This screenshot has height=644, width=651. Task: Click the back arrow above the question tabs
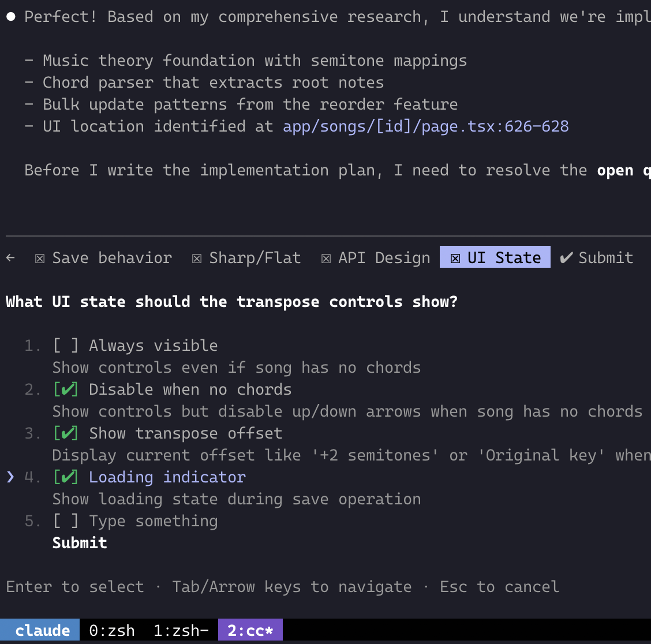click(x=9, y=257)
